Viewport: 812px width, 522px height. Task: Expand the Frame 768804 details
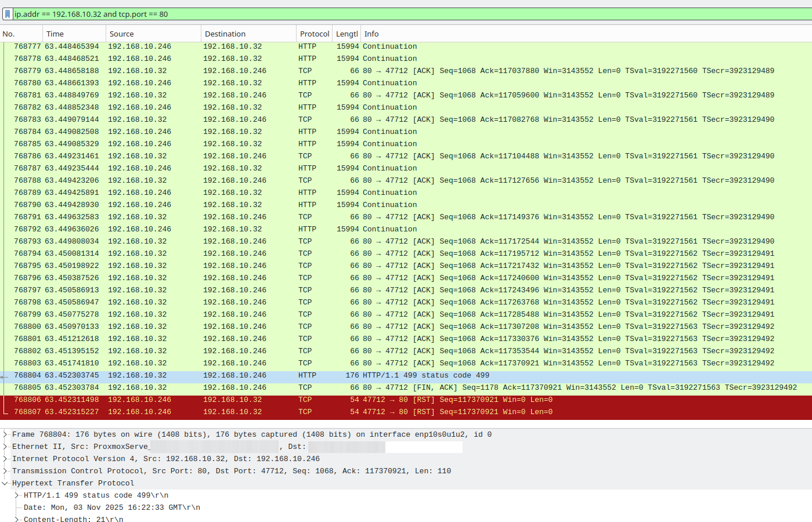[5, 434]
